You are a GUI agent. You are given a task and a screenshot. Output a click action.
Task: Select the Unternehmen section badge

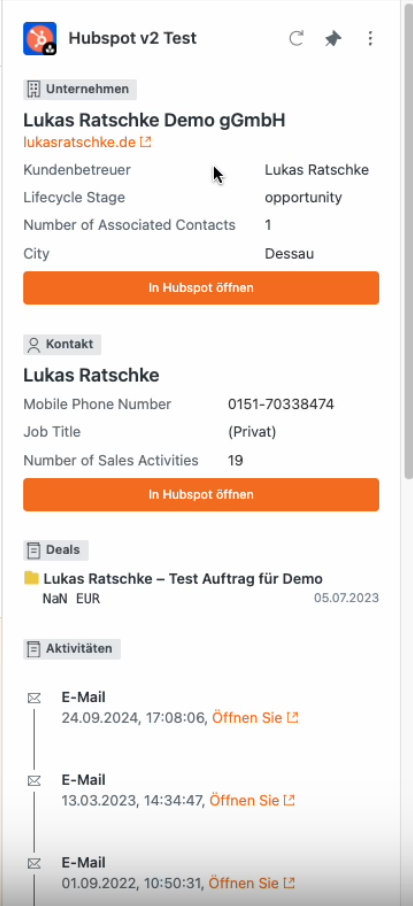click(80, 89)
